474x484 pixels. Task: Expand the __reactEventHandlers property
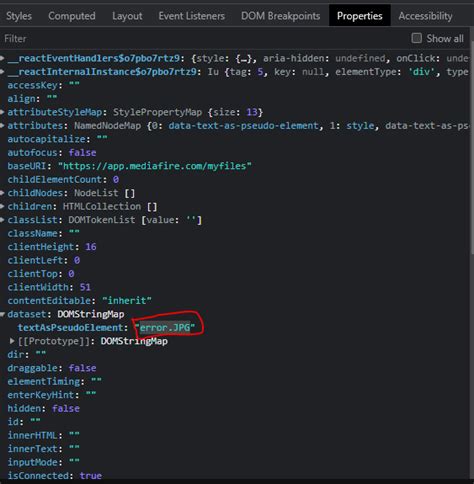pyautogui.click(x=2, y=58)
